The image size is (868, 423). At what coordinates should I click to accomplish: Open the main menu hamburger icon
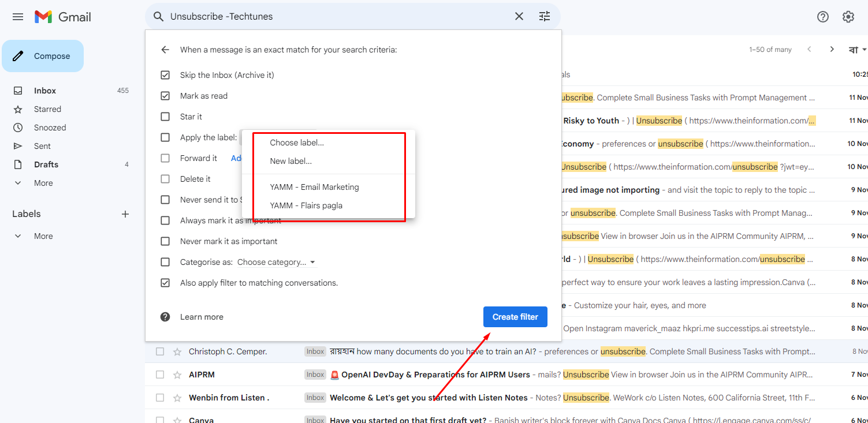[18, 17]
